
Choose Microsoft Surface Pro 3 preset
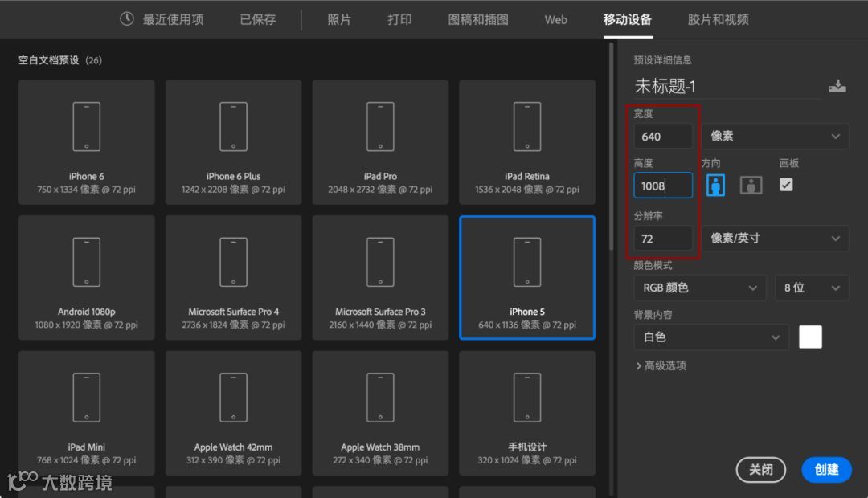[380, 278]
